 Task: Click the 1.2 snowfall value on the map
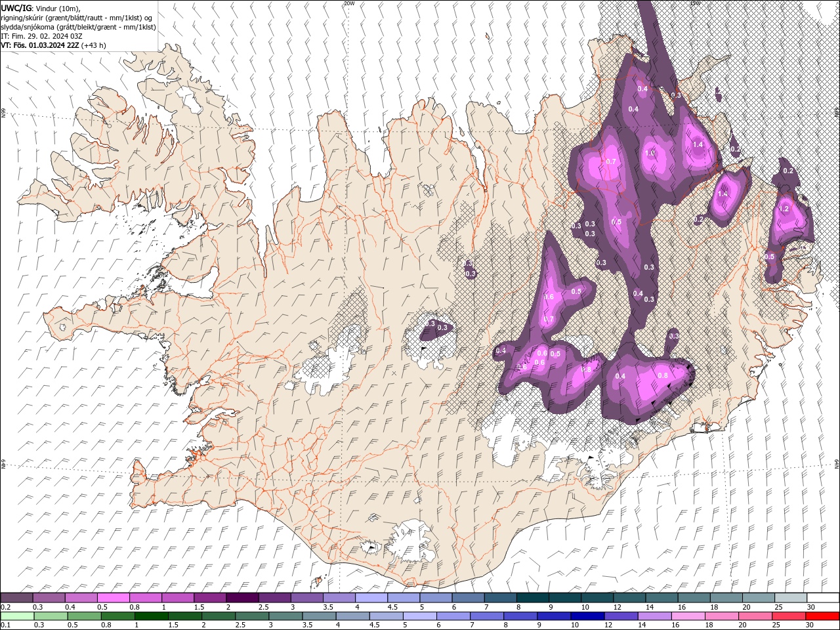pos(784,209)
